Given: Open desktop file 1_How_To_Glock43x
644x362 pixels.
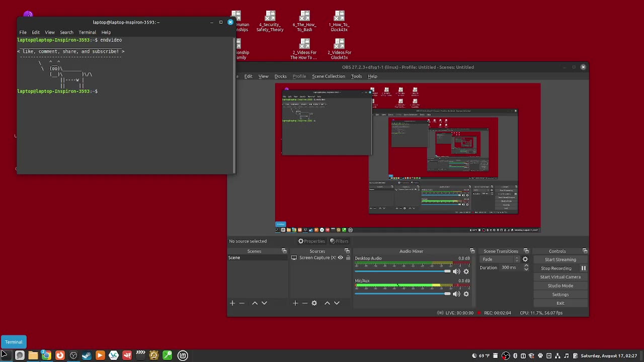Looking at the screenshot, I should (x=339, y=21).
